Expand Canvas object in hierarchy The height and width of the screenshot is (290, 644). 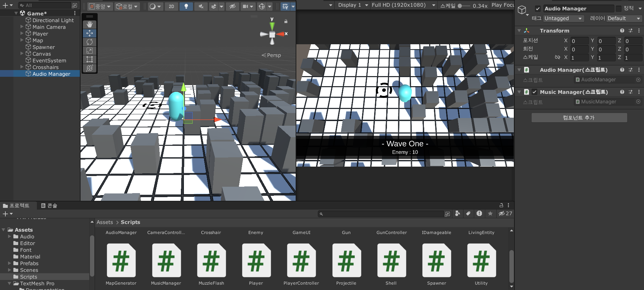(22, 53)
